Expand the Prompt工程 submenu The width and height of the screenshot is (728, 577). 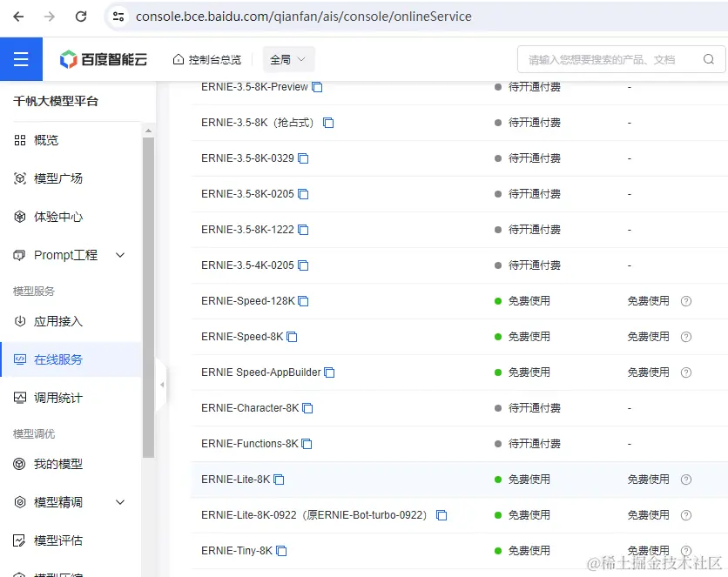tap(120, 255)
